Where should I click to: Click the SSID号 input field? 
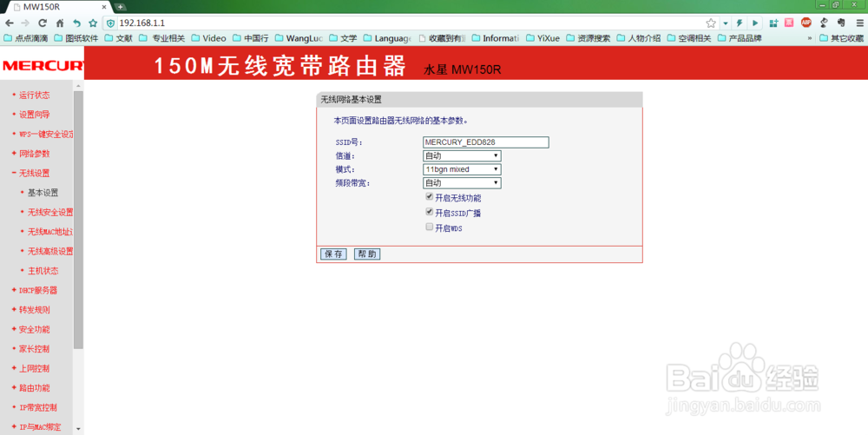tap(486, 142)
